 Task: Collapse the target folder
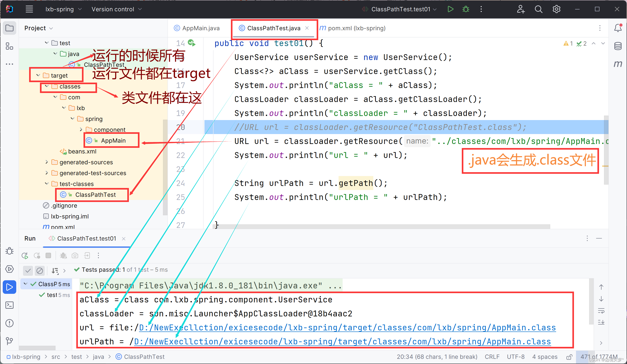(x=38, y=75)
